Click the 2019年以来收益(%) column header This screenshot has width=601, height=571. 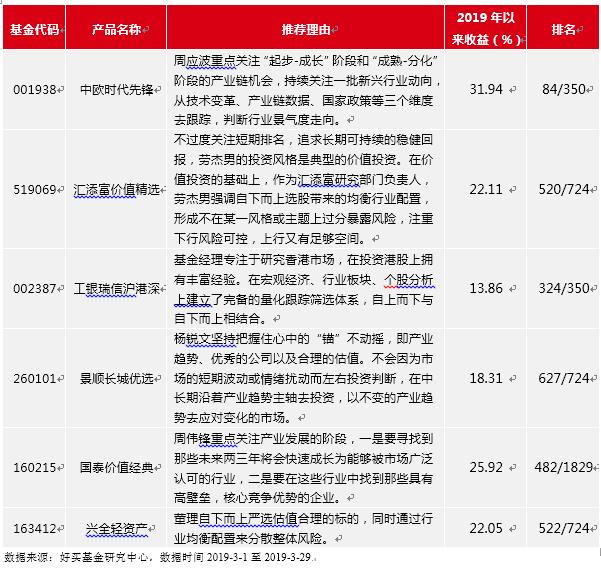pyautogui.click(x=486, y=28)
